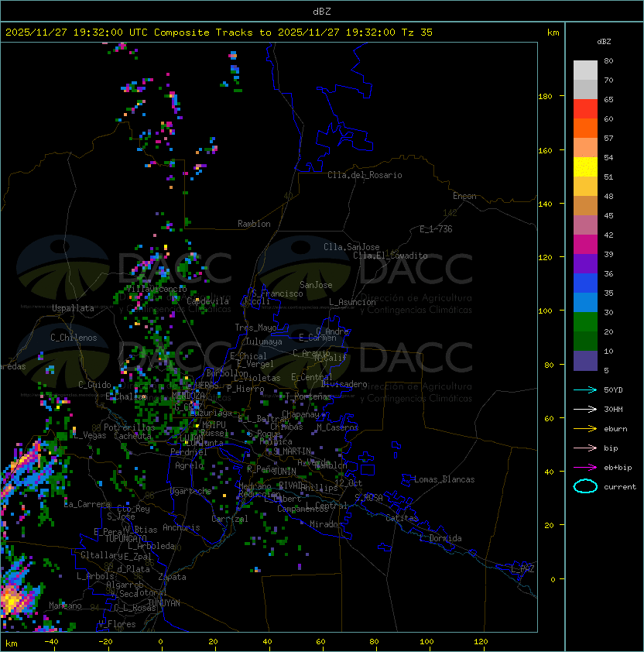Click the L_PAZ label
The image size is (644, 652).
[x=522, y=569]
